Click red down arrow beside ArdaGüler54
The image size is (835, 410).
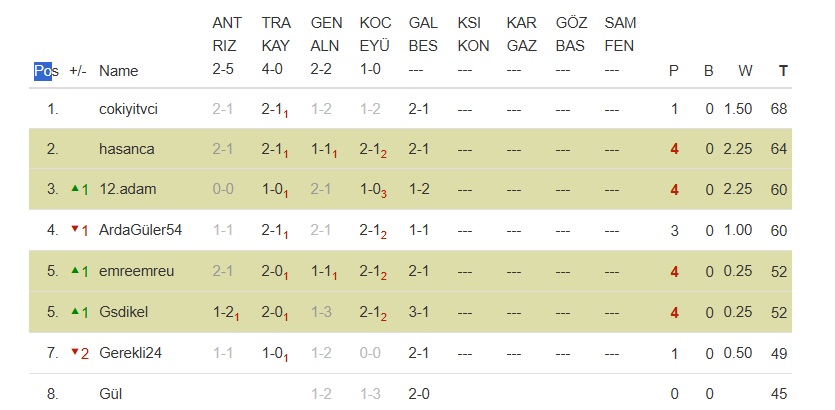[74, 231]
